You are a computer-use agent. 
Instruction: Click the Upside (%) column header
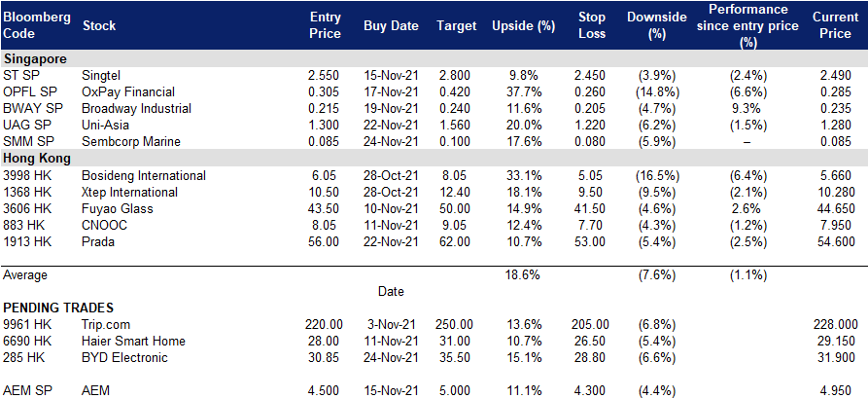click(x=523, y=26)
